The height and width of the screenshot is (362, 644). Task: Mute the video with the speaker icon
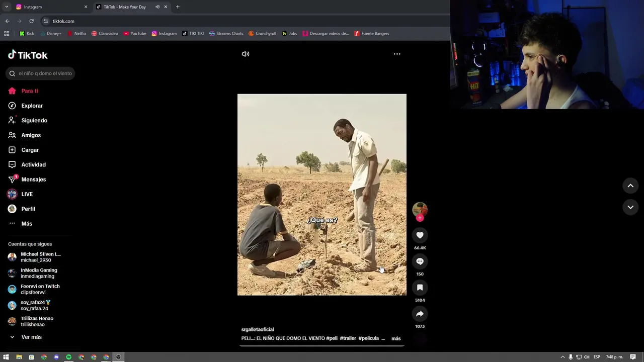pyautogui.click(x=246, y=54)
